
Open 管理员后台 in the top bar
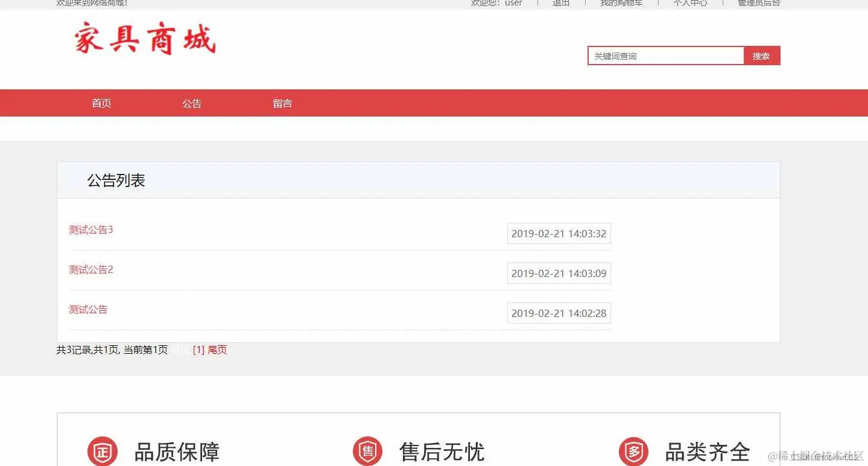[x=759, y=3]
